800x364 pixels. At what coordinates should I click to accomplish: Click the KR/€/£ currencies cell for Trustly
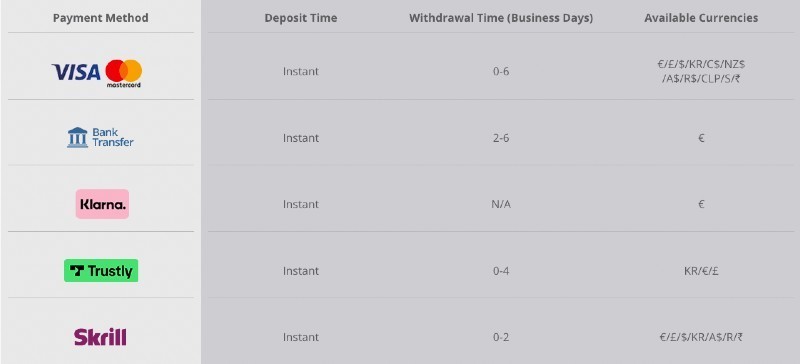pyautogui.click(x=701, y=271)
